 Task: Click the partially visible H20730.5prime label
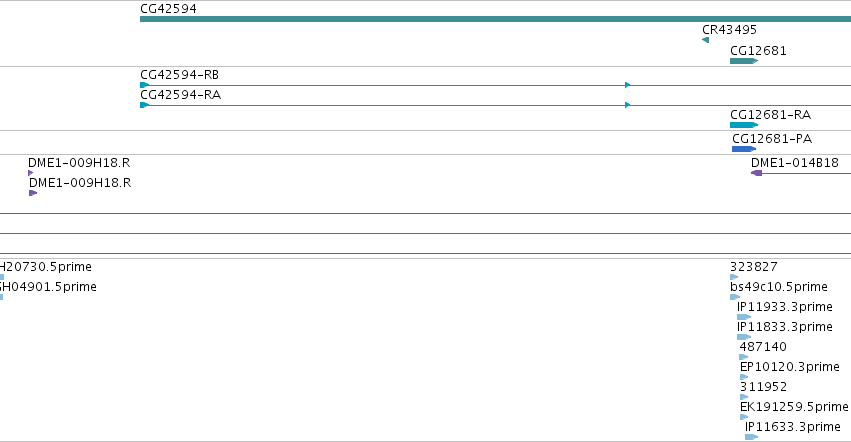(46, 267)
